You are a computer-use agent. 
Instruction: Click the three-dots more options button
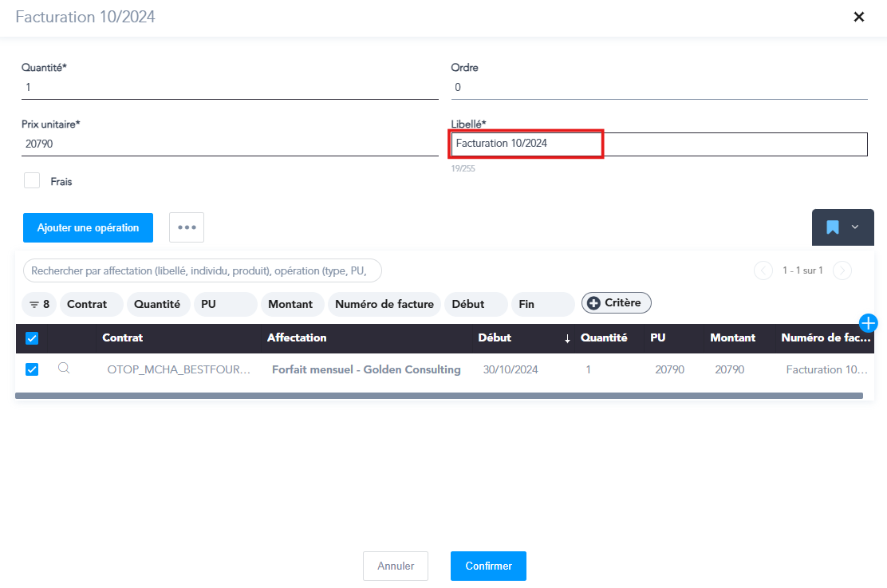[187, 227]
